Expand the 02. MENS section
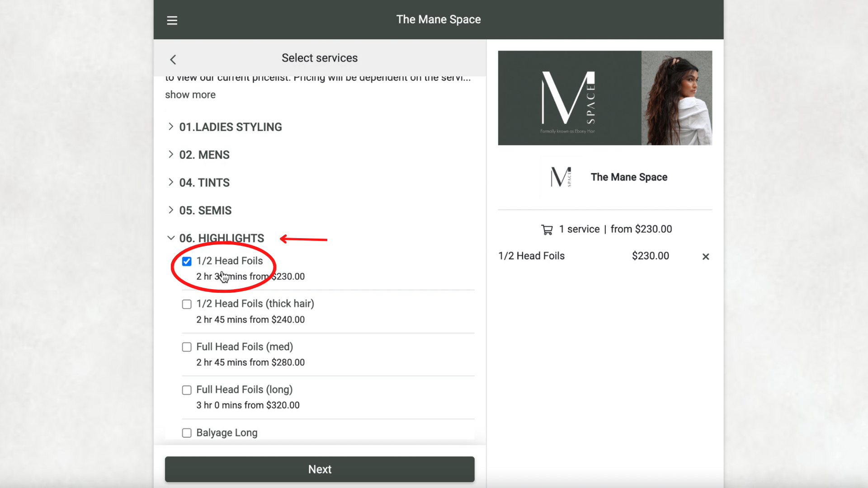The image size is (868, 488). pyautogui.click(x=204, y=155)
